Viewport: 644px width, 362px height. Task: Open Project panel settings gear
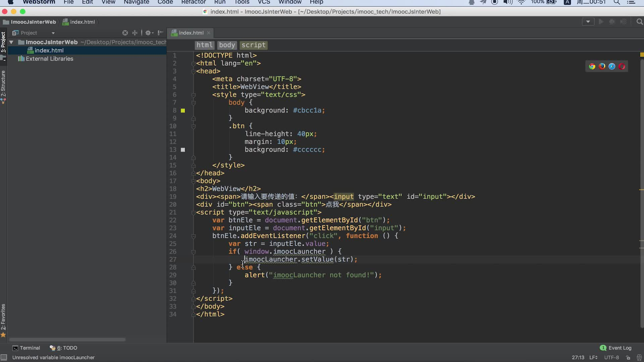click(149, 33)
